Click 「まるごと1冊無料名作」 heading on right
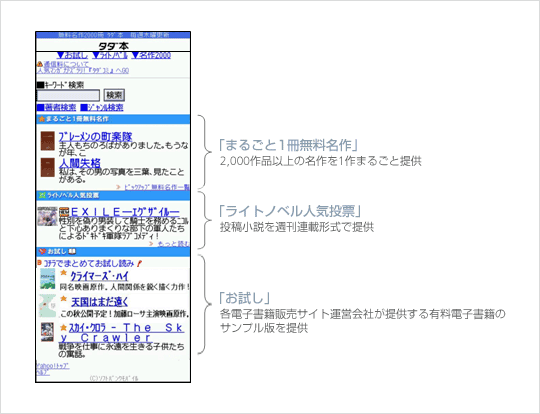Image resolution: width=540 pixels, height=414 pixels. point(288,145)
